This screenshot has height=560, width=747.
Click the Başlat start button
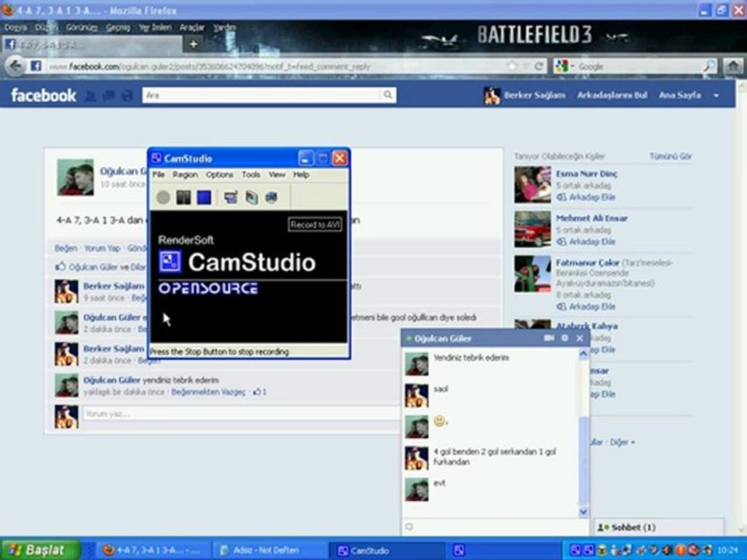pyautogui.click(x=40, y=550)
